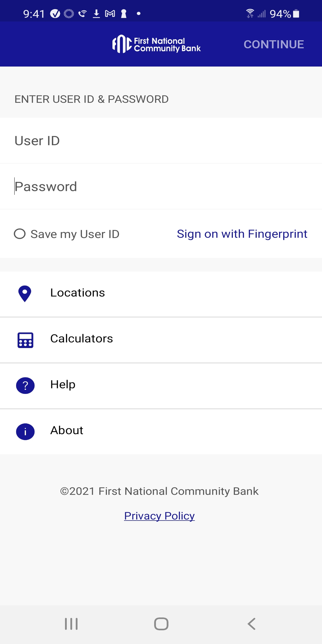
Task: Open the About menu item
Action: point(161,432)
